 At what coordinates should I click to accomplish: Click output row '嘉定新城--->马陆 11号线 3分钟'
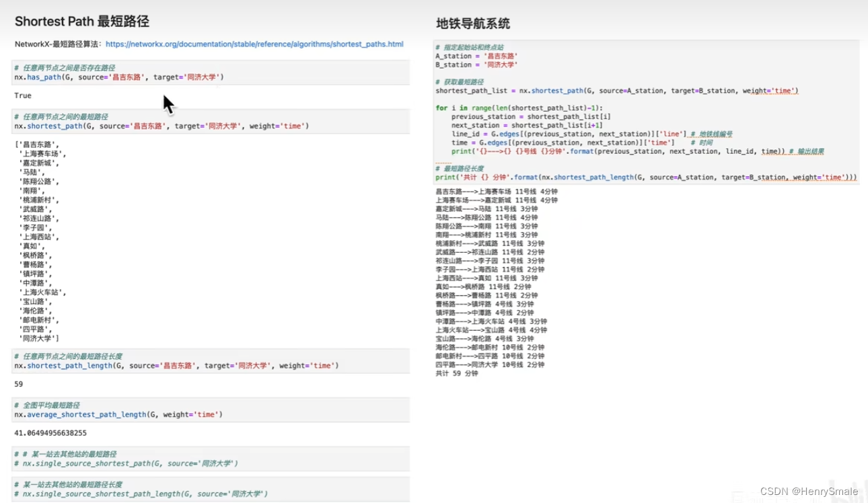tap(486, 209)
